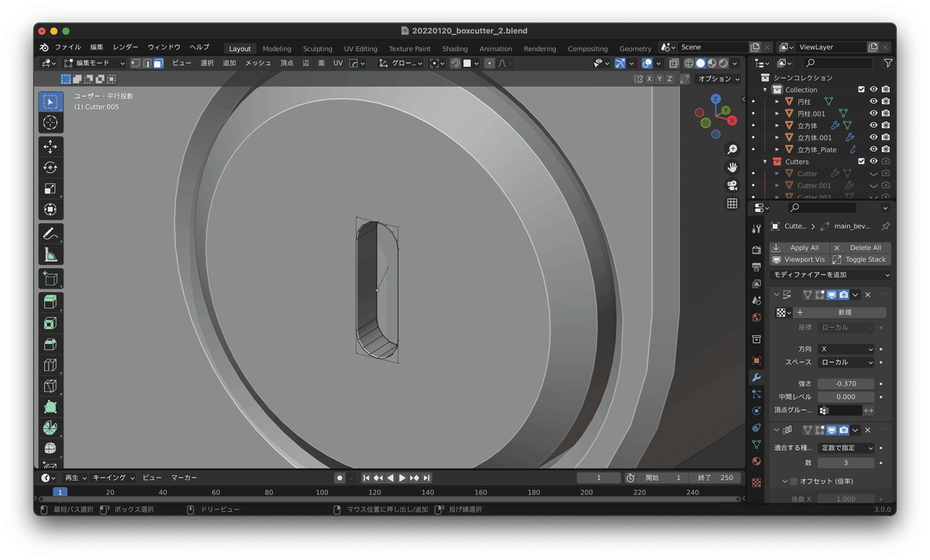Enable face select mode
Viewport: 930px width, 560px height.
click(x=158, y=64)
